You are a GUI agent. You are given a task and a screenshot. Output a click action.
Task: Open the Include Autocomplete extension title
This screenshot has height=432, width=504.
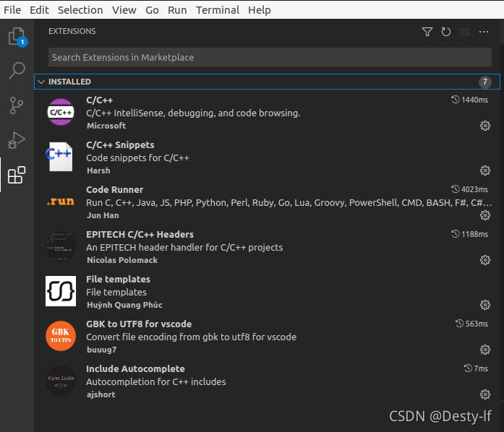tap(135, 368)
